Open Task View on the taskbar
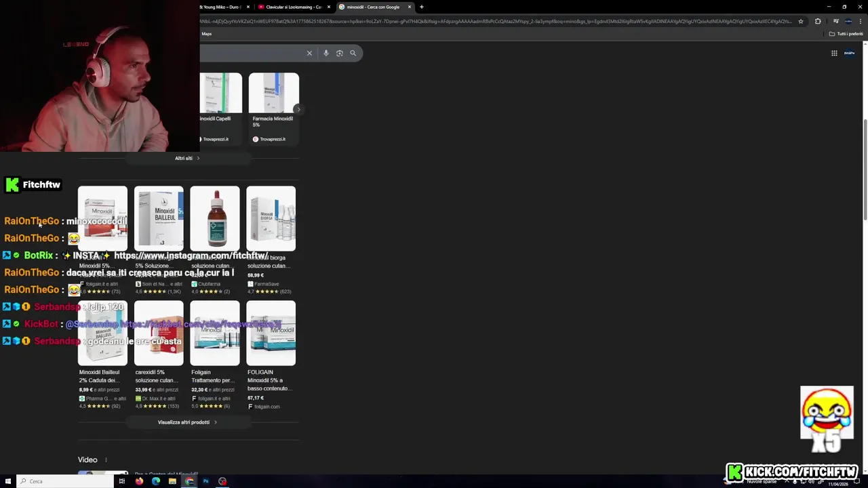This screenshot has width=868, height=488. 122,481
